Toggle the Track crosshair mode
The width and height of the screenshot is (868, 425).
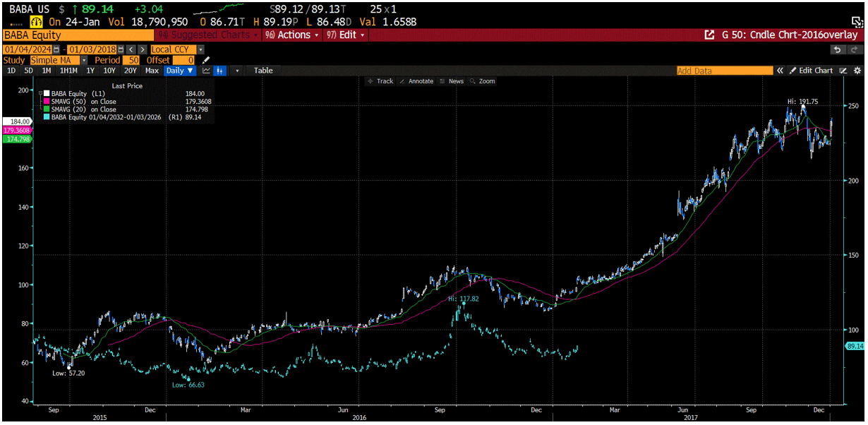380,81
